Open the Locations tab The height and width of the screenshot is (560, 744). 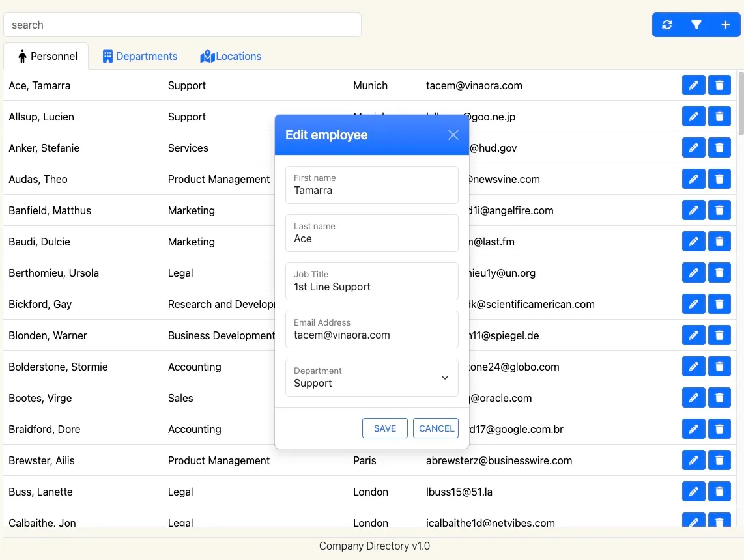(x=231, y=57)
